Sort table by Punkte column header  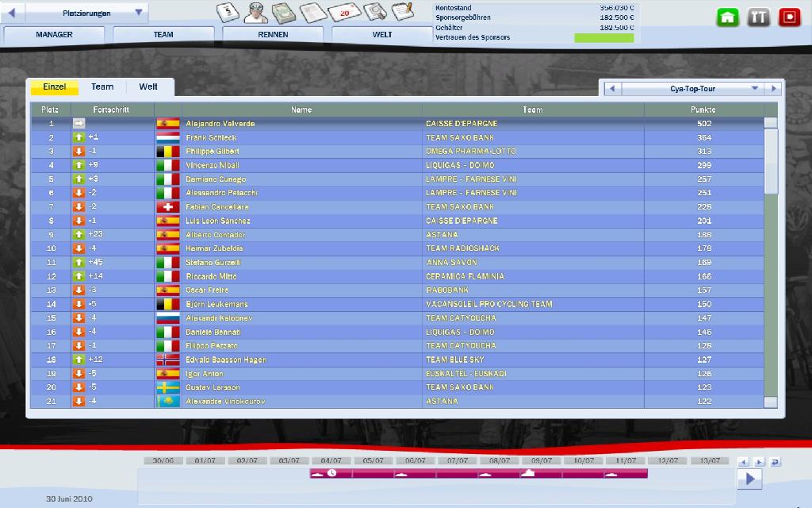703,110
